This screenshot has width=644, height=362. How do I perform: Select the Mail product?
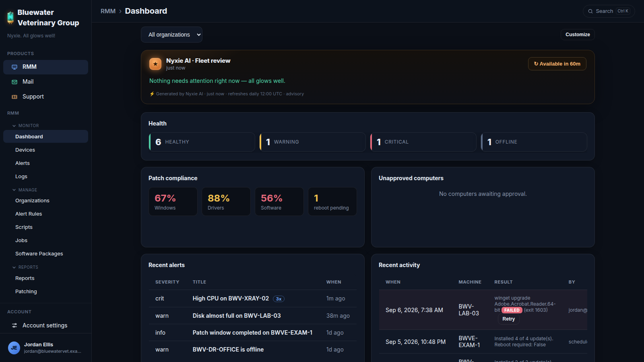pos(45,82)
